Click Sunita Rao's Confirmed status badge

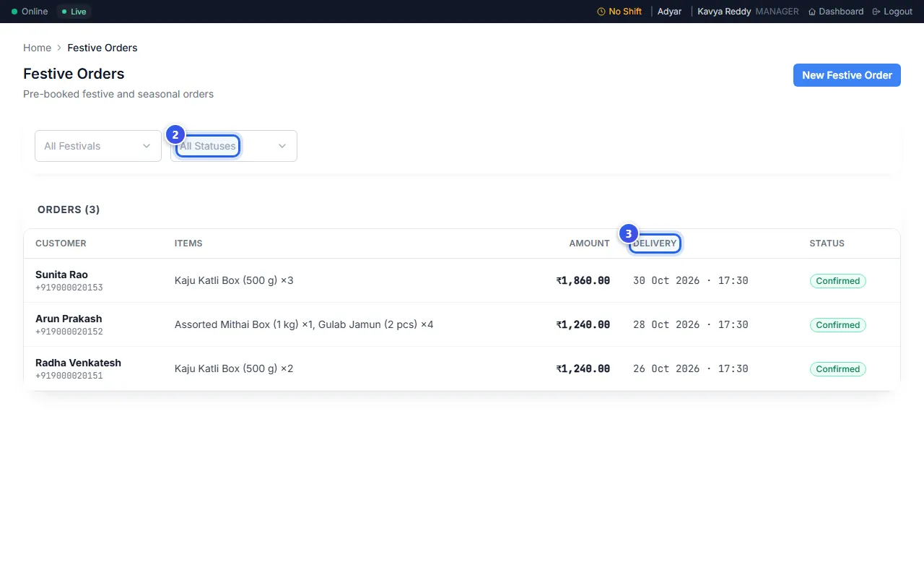pos(837,281)
